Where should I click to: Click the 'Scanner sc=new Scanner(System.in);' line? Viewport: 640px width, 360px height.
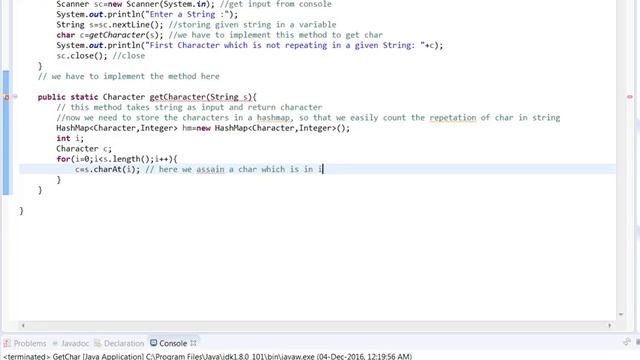coord(136,4)
